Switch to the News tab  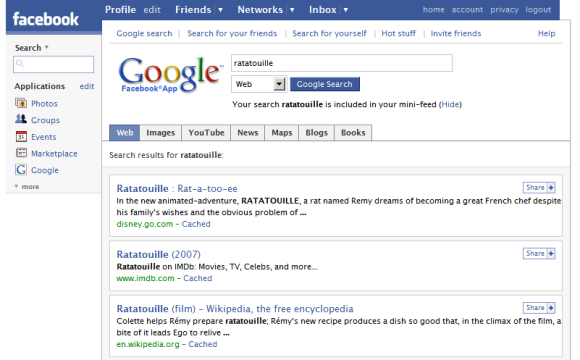pyautogui.click(x=248, y=133)
